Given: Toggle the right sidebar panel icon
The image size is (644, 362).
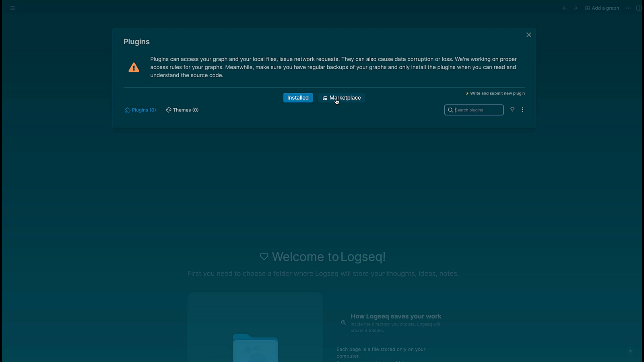Looking at the screenshot, I should click(639, 8).
